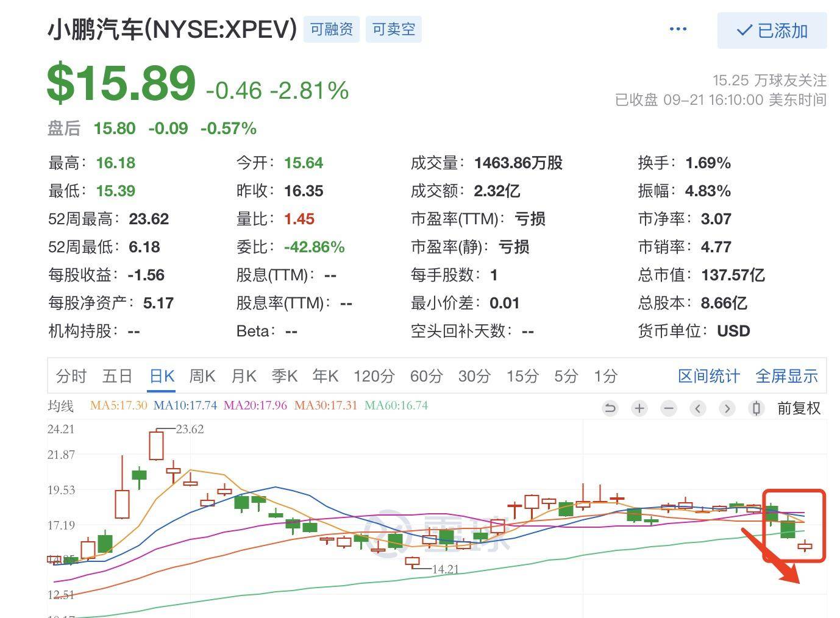840x618 pixels.
Task: Click the 52周最低 value 6.18
Action: 144,247
